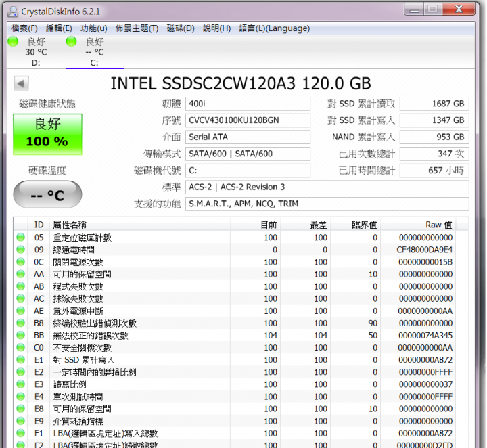487x448 pixels.
Task: Click status dot of attribute 09 row
Action: point(21,250)
